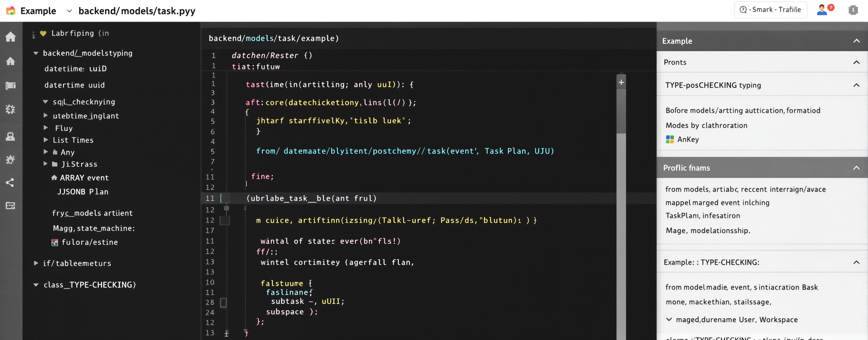The width and height of the screenshot is (868, 340).
Task: Click the app logo next to Example
Action: tap(11, 11)
